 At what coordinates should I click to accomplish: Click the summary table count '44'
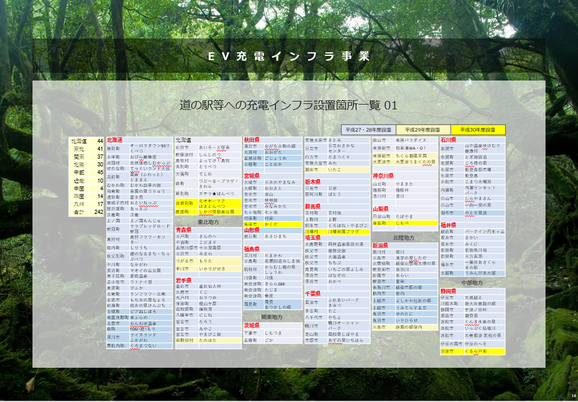pyautogui.click(x=100, y=141)
